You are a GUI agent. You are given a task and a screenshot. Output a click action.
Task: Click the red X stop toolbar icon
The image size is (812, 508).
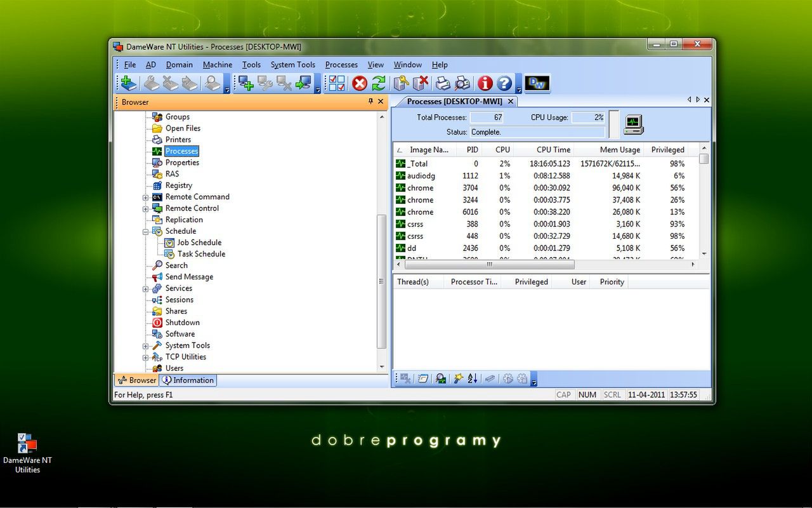click(x=360, y=83)
